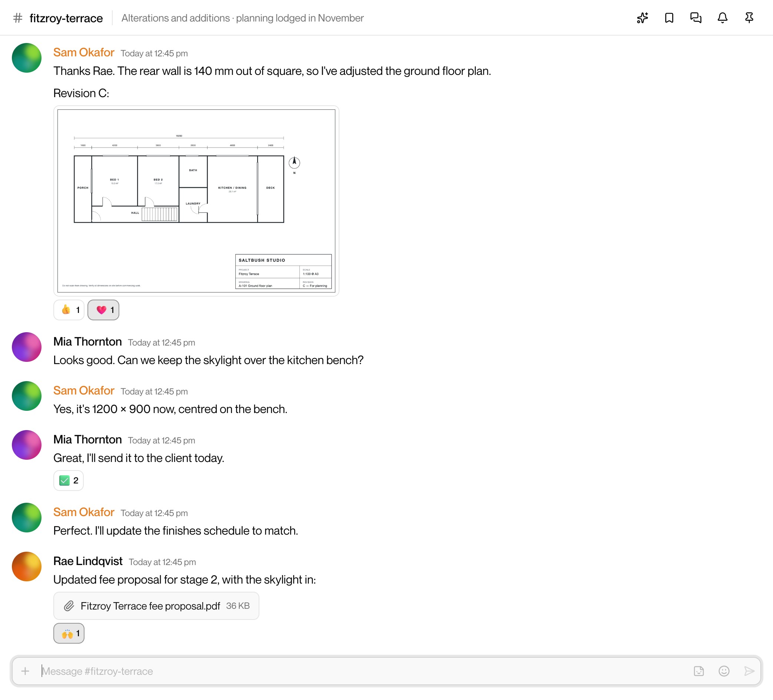773x700 pixels.
Task: Open Fitzroy Terrace fee proposal.pdf attachment
Action: [156, 606]
